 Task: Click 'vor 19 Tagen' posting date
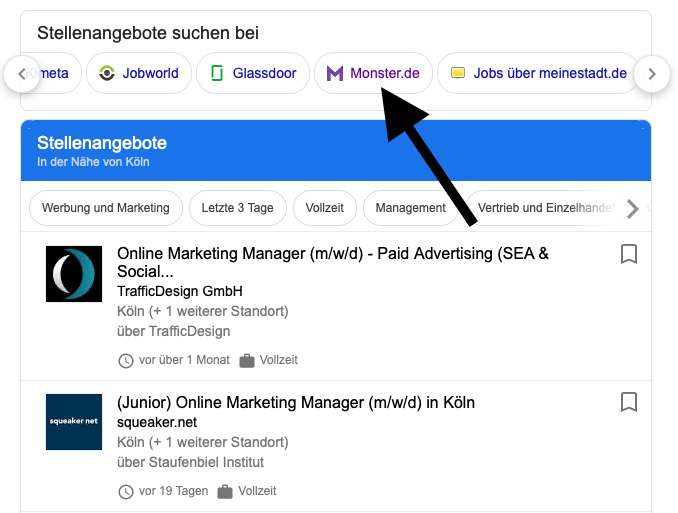click(173, 491)
